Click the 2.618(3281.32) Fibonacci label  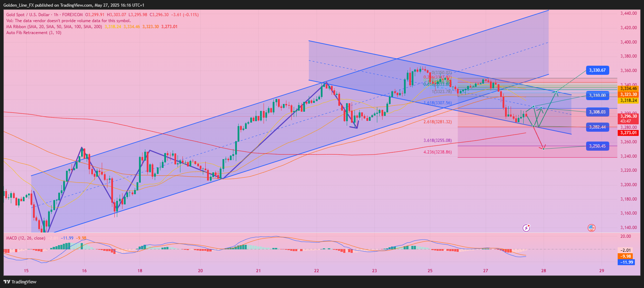438,122
